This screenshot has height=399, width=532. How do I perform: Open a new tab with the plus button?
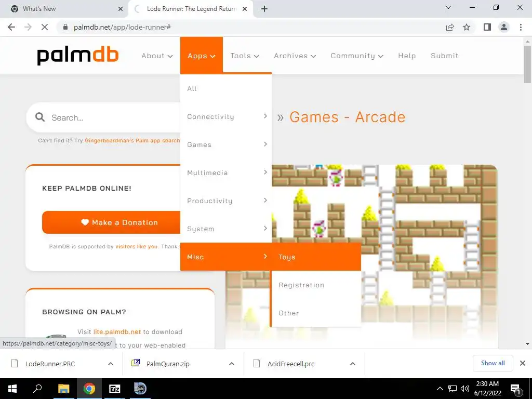tap(264, 9)
